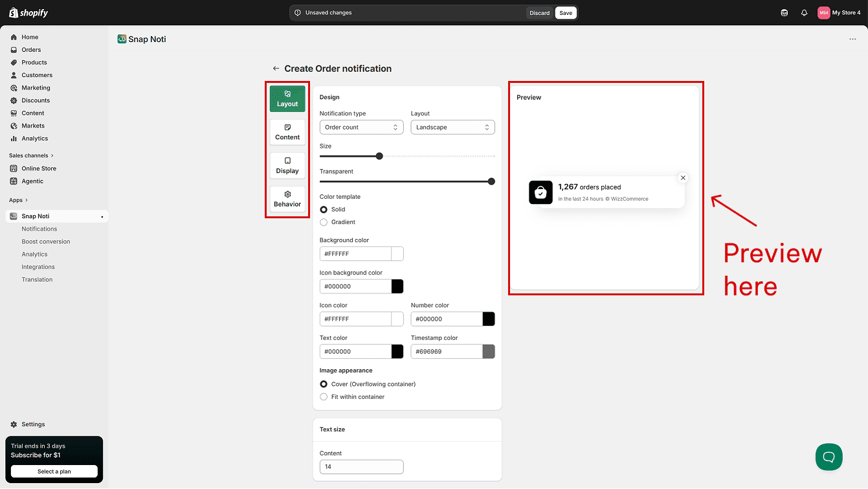868x489 pixels.
Task: Open the three-dot more menu
Action: [852, 39]
